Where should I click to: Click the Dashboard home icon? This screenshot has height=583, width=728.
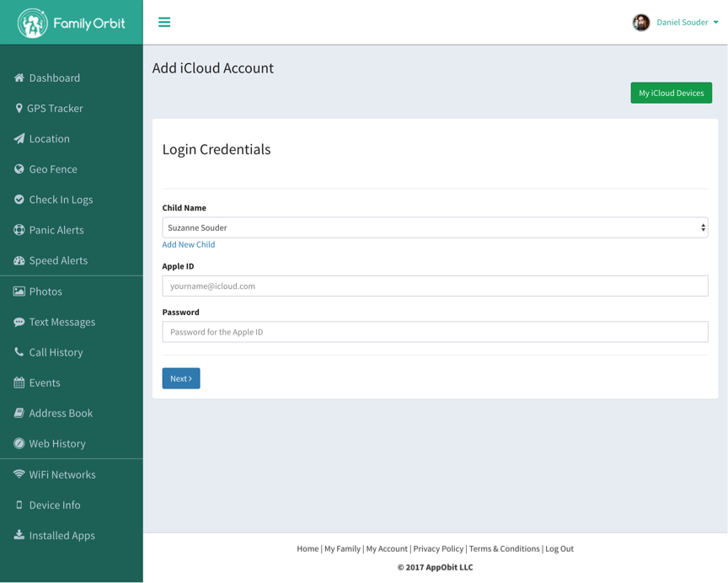pos(19,78)
